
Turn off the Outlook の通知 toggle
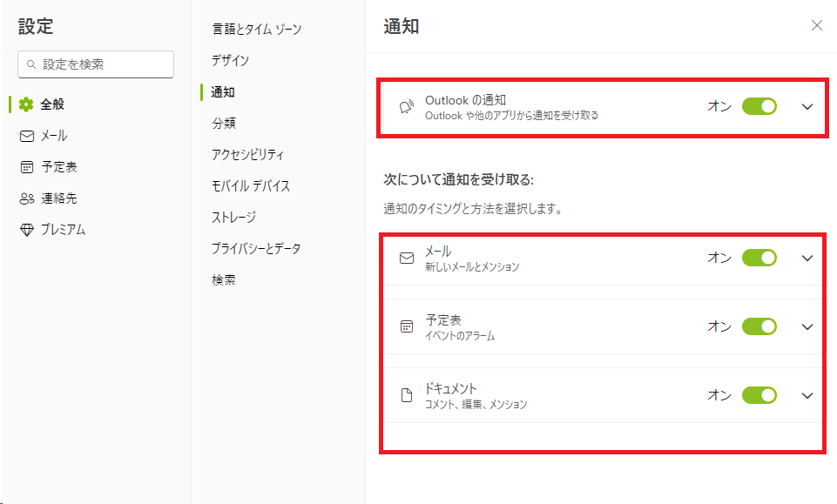click(759, 106)
